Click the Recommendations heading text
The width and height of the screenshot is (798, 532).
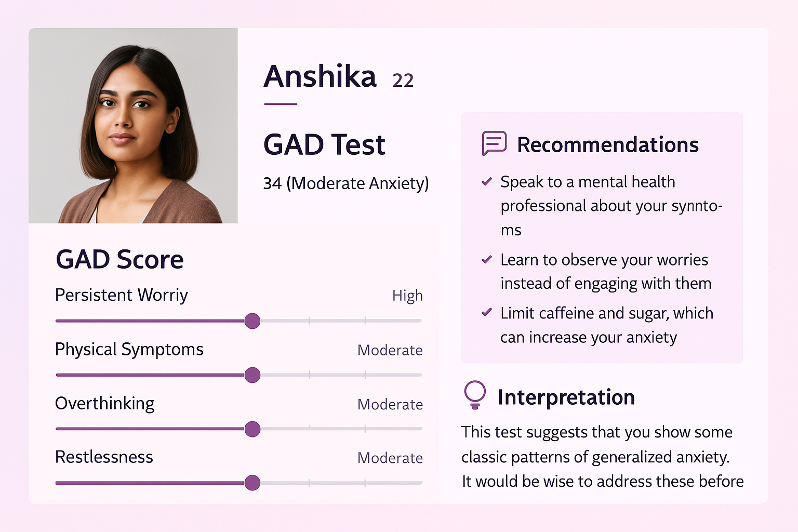tap(607, 145)
